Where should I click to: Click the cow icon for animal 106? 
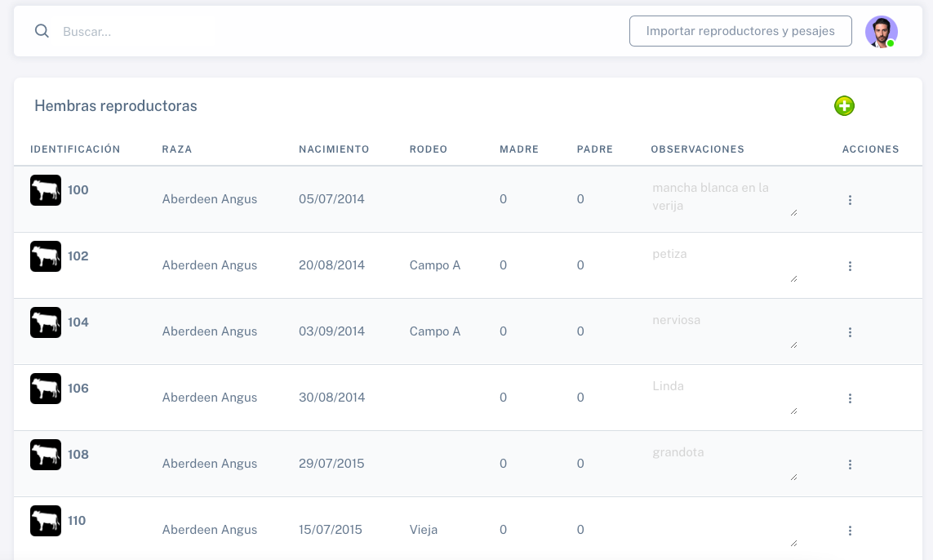tap(46, 389)
